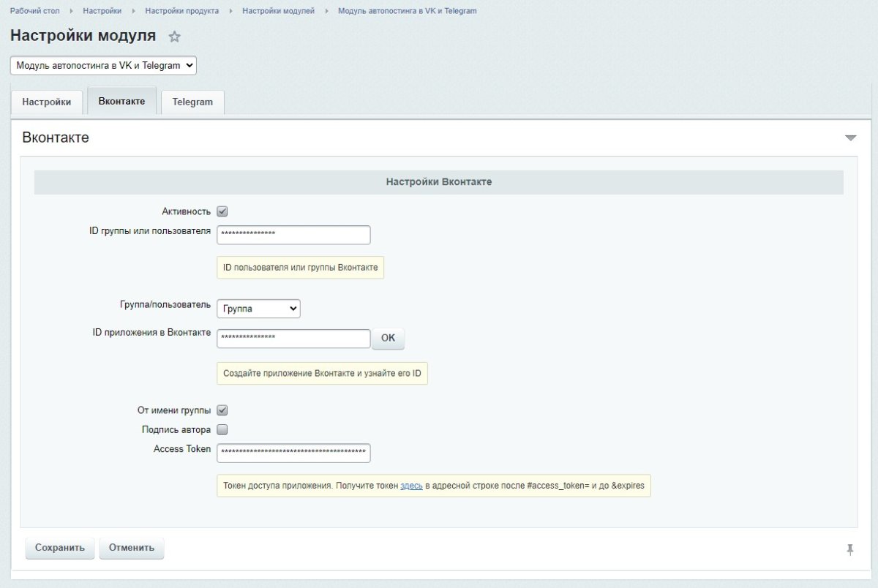
Task: Open Настройки модулей breadcrumb link
Action: point(278,11)
